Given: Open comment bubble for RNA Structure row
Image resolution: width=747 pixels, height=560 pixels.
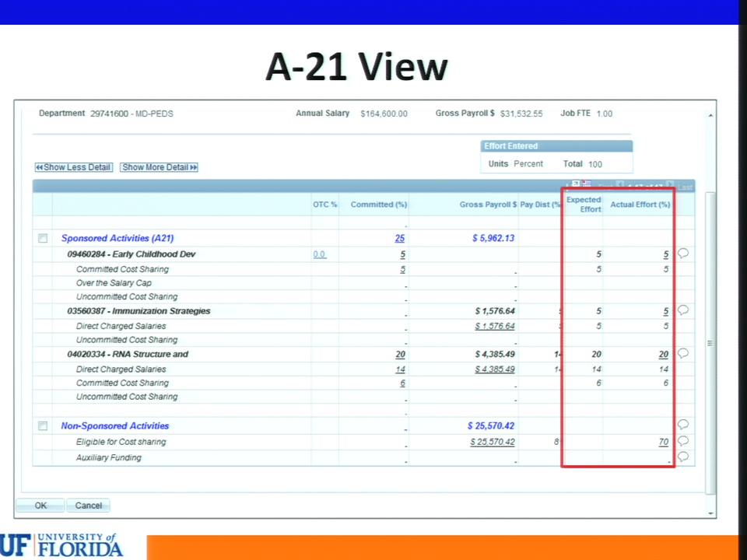Looking at the screenshot, I should pyautogui.click(x=683, y=353).
